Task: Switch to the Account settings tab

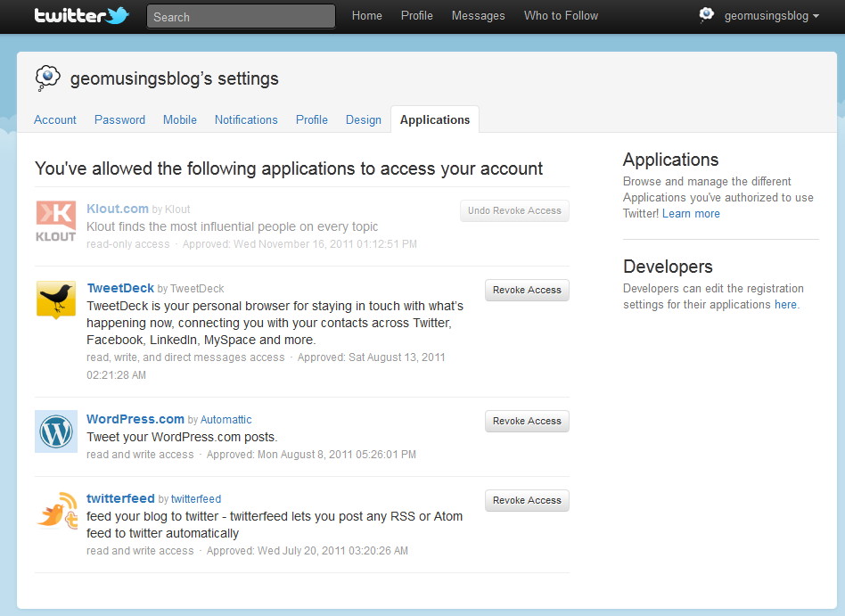Action: point(55,119)
